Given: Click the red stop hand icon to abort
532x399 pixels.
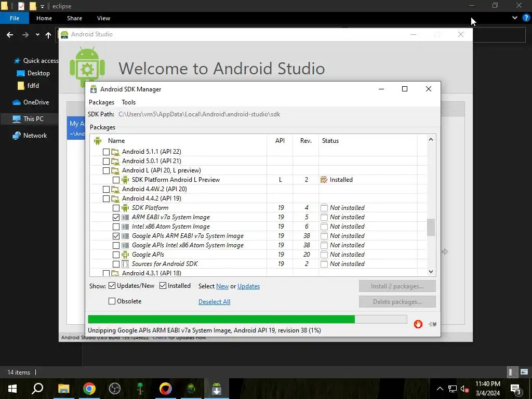Looking at the screenshot, I should [x=418, y=324].
